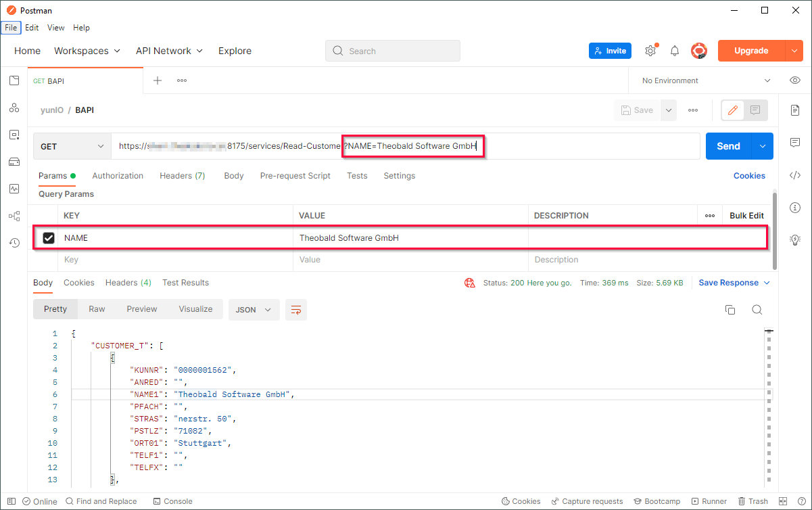
Task: Open the Collections sidebar icon
Action: 14,80
